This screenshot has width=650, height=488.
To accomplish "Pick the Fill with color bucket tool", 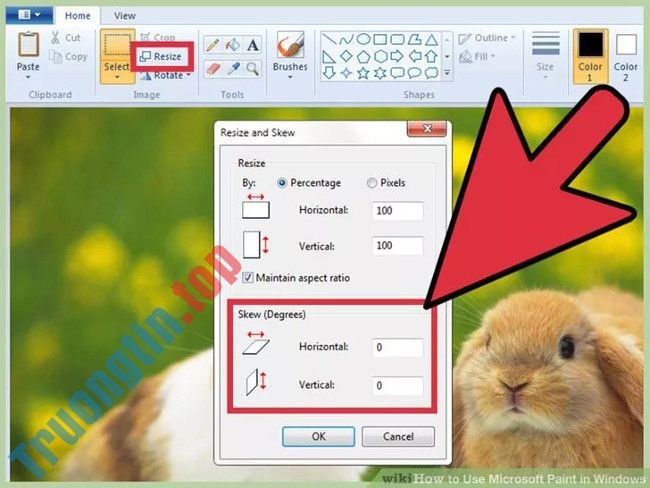I will (x=233, y=44).
